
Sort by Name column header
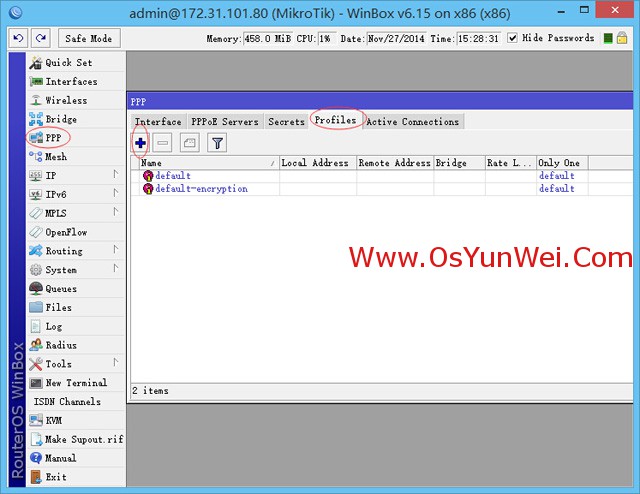(x=209, y=163)
